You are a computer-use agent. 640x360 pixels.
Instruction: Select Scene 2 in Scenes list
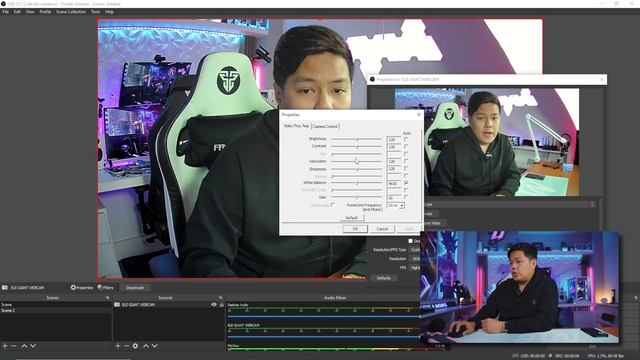[x=56, y=310]
